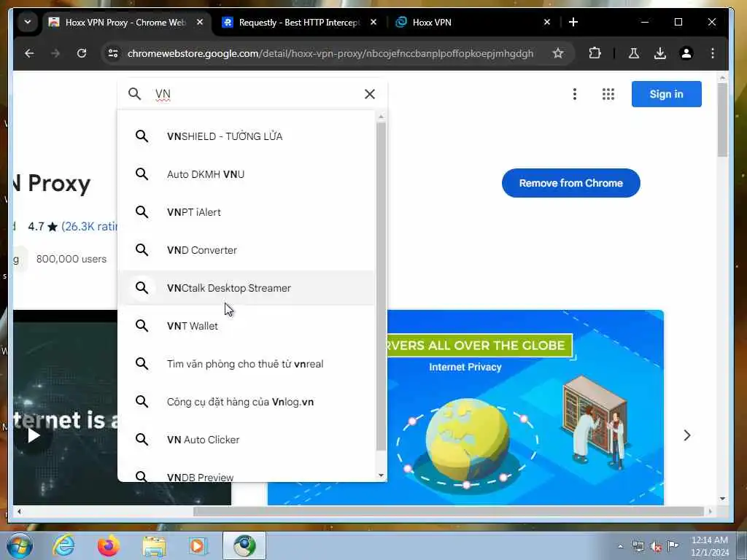Viewport: 747px width, 560px height.
Task: Select suggestion VNT Wallet
Action: click(247, 326)
